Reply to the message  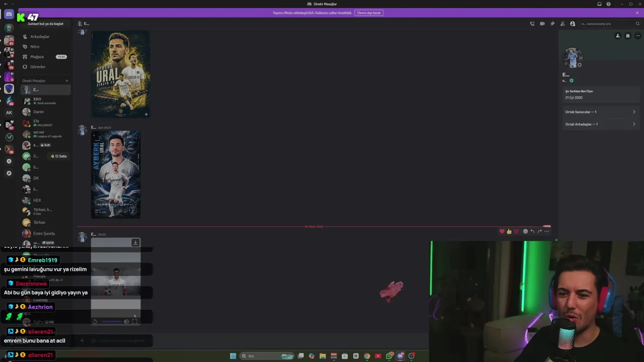coord(532,231)
